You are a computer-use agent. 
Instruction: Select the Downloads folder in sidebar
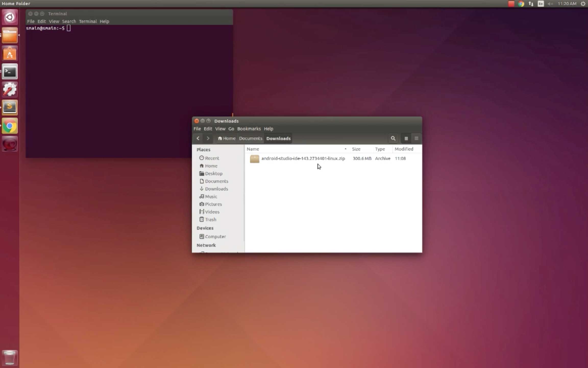(216, 189)
